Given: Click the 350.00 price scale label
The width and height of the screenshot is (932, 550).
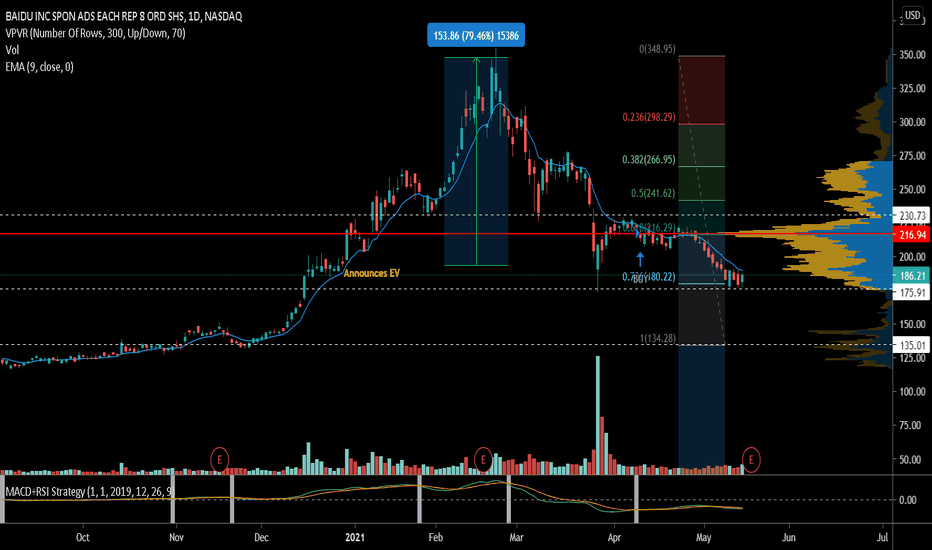Looking at the screenshot, I should click(x=912, y=55).
